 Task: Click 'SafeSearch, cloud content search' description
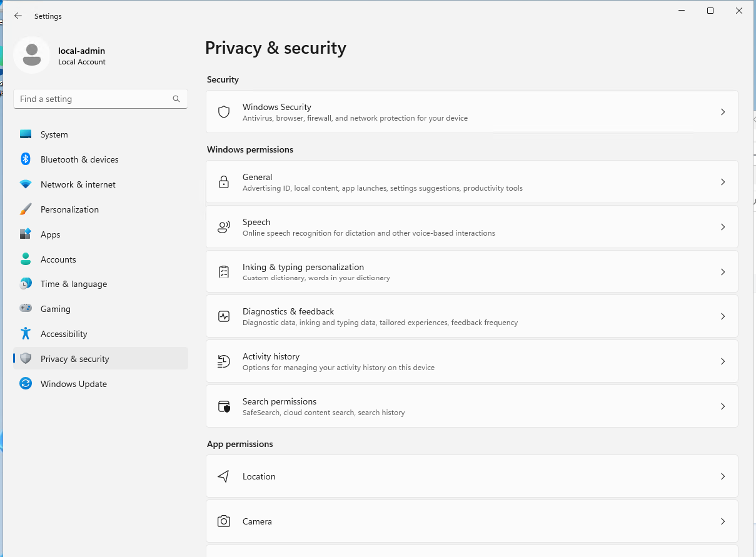point(324,413)
